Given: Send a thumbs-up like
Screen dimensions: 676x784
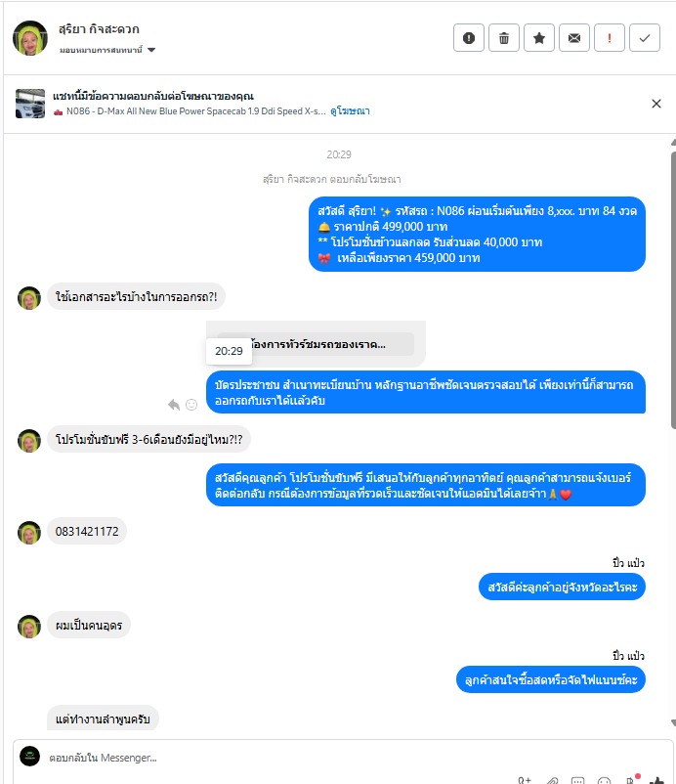Looking at the screenshot, I should pyautogui.click(x=656, y=779).
